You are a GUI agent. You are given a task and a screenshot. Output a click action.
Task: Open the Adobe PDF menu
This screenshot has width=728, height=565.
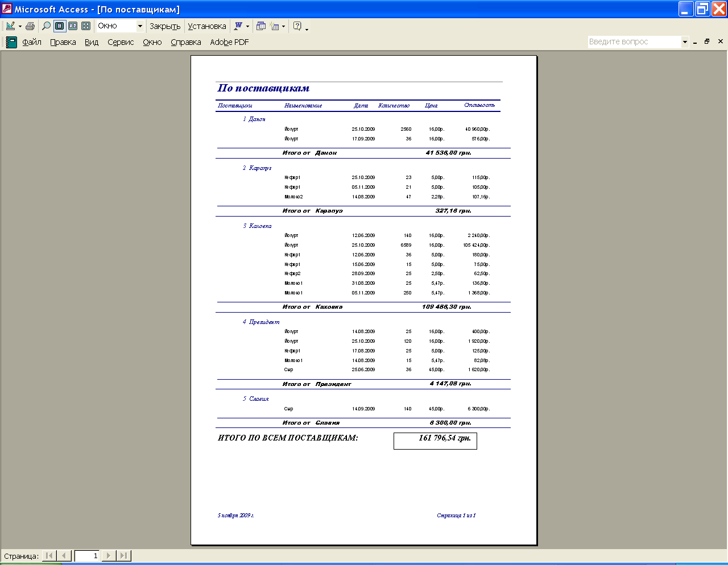click(x=229, y=42)
